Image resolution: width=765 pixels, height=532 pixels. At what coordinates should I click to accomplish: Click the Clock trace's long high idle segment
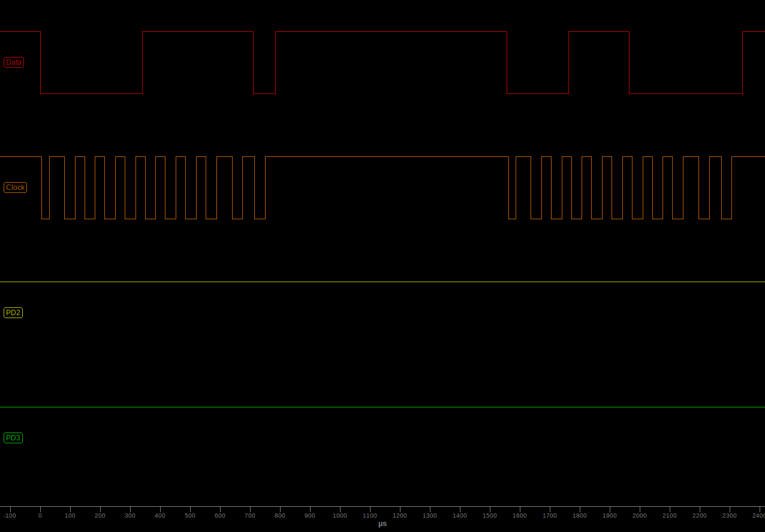[x=387, y=157]
